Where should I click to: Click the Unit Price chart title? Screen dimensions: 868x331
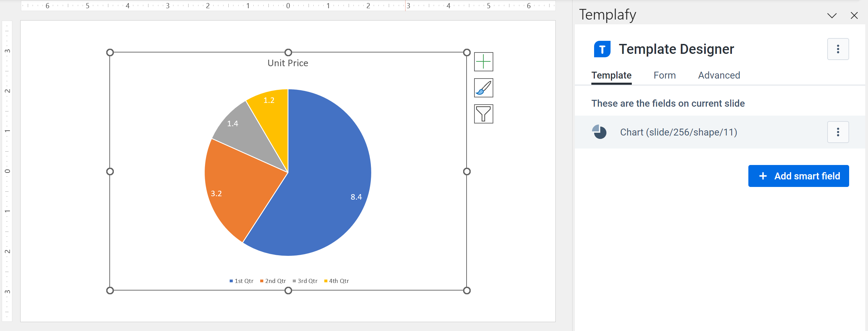coord(288,63)
